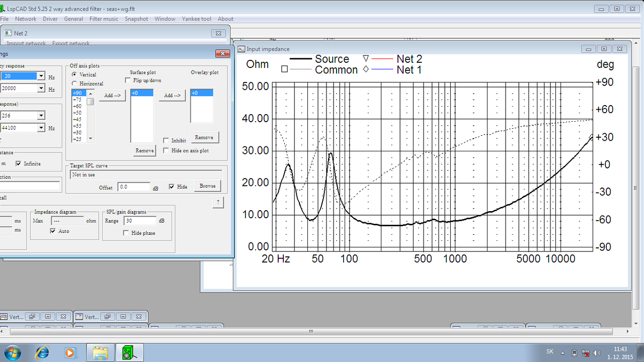Viewport: 644px width, 362px height.
Task: Open the dropdown showing 256
Action: pos(41,116)
